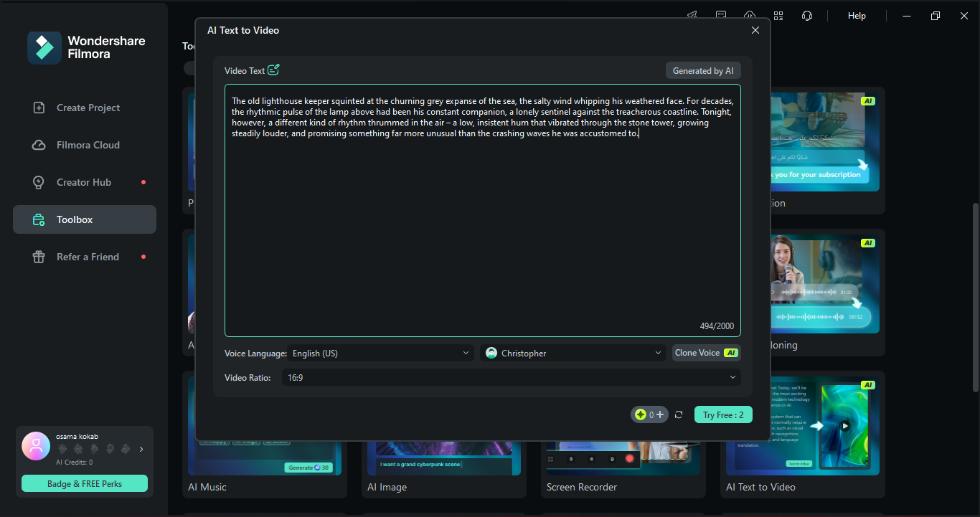This screenshot has width=980, height=517.
Task: Open the customer support headset icon
Action: pyautogui.click(x=807, y=16)
